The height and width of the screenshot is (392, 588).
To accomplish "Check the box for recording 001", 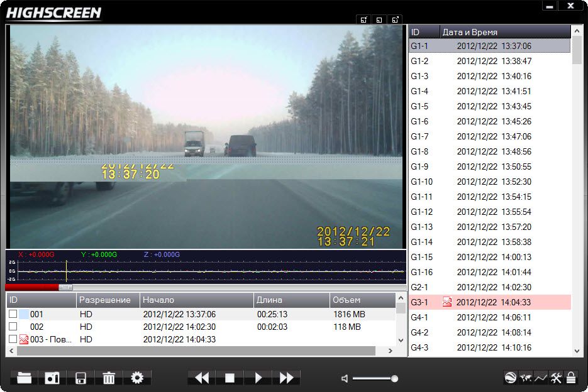I will point(13,314).
